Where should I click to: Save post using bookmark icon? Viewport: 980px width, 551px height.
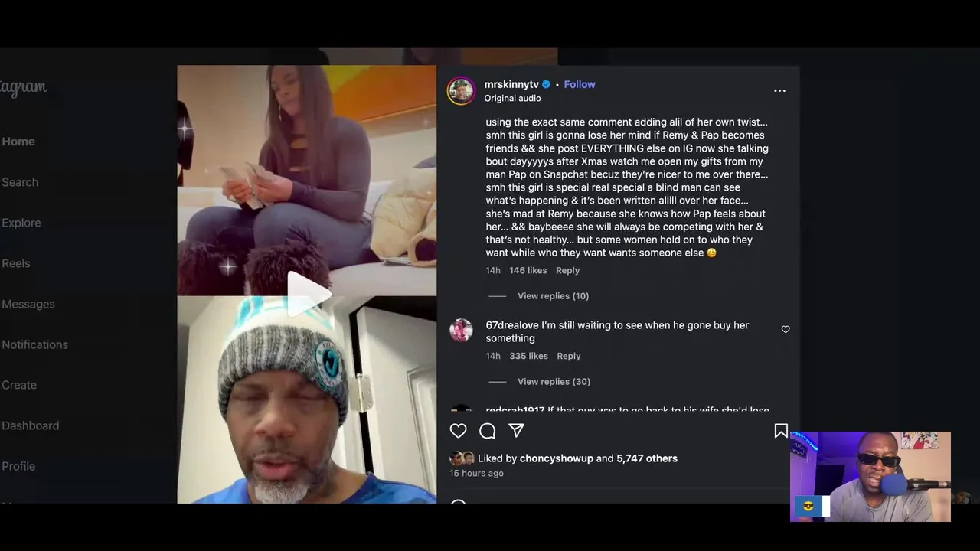(781, 431)
